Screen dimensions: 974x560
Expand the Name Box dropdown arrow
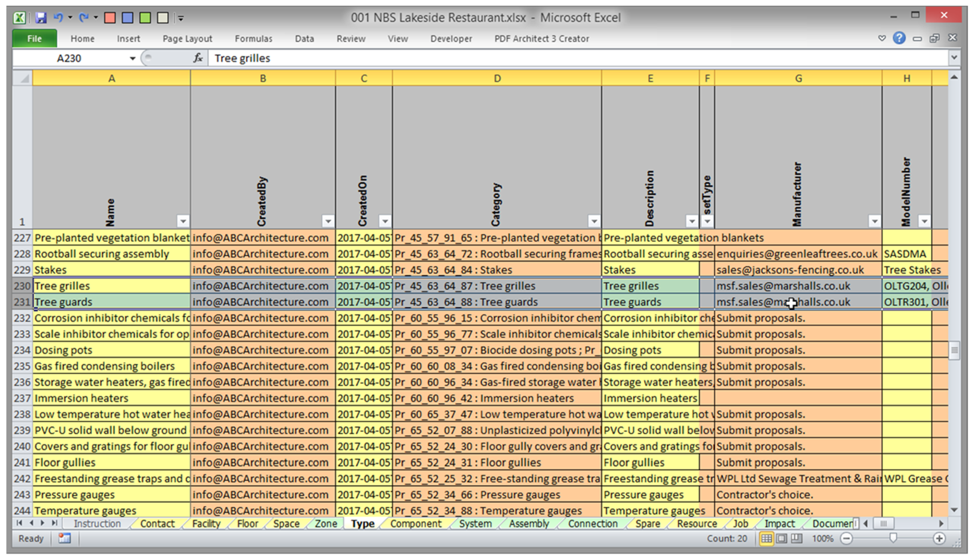132,58
